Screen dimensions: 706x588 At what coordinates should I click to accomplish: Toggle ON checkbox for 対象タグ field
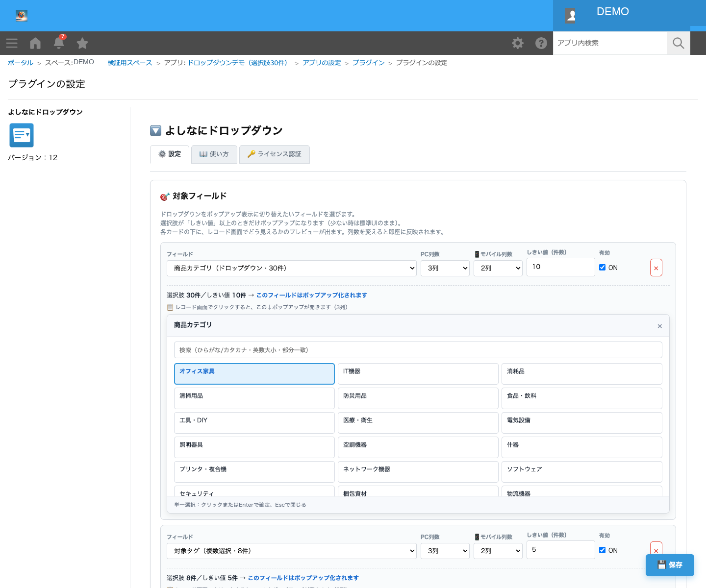602,550
